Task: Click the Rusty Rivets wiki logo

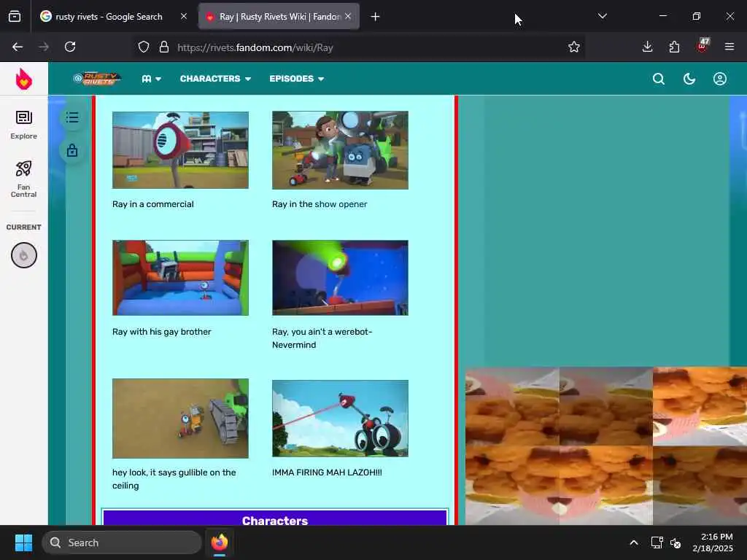Action: pos(97,79)
